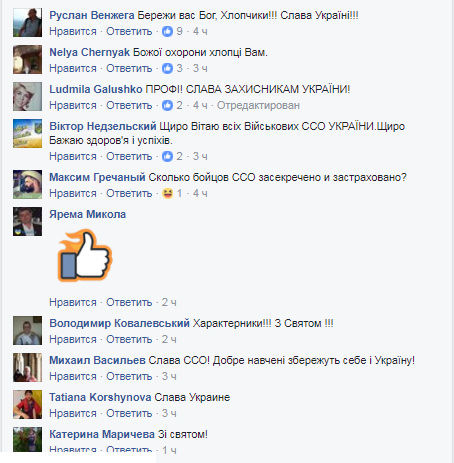Click Ответить under Максим Гречаный comment
Image resolution: width=454 pixels, height=463 pixels.
click(129, 193)
